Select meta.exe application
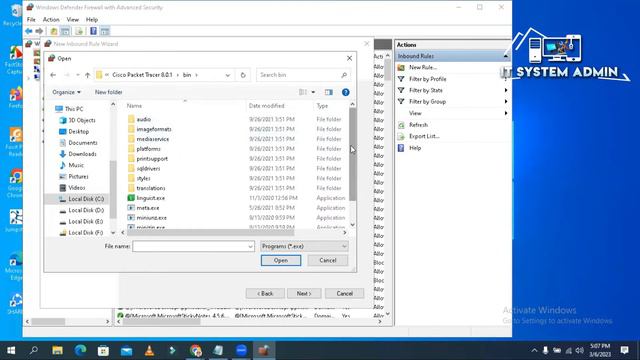The width and height of the screenshot is (640, 360). pyautogui.click(x=148, y=208)
